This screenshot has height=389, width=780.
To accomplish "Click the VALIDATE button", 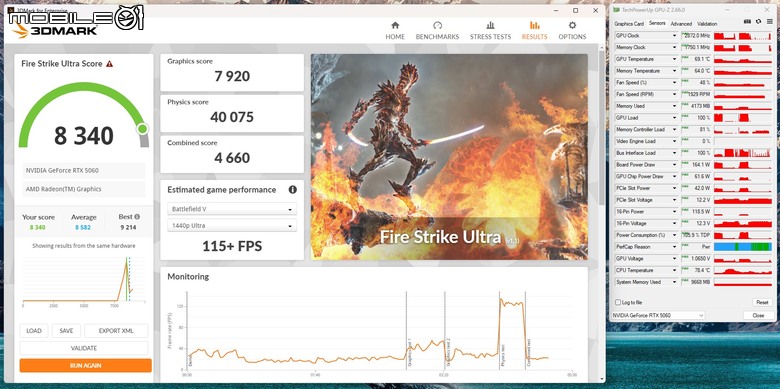I will click(x=84, y=348).
